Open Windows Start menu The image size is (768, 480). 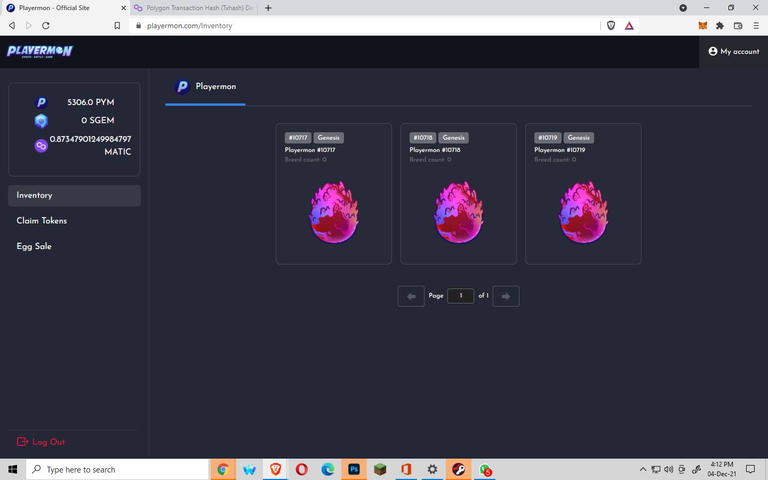(13, 470)
